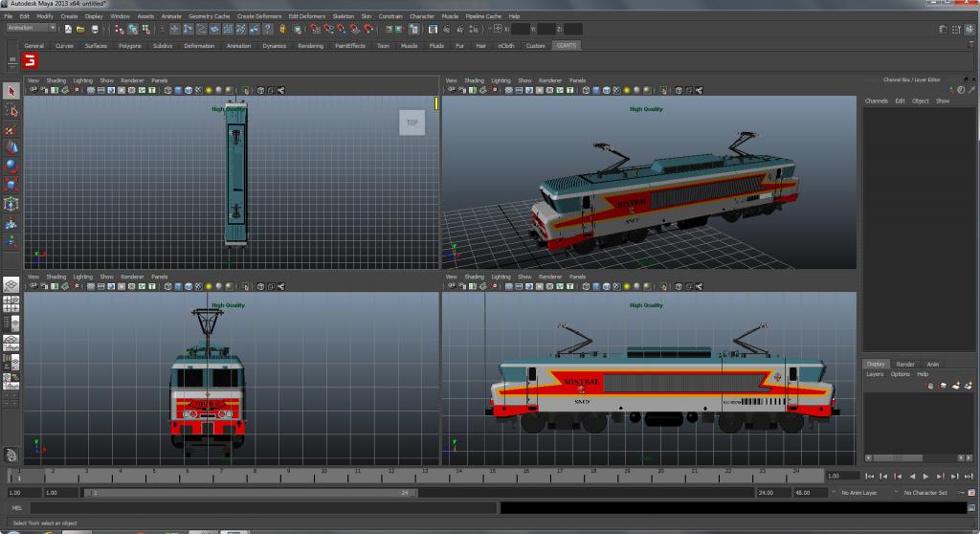Select the Custom shelf tab
980x534 pixels.
click(x=535, y=46)
